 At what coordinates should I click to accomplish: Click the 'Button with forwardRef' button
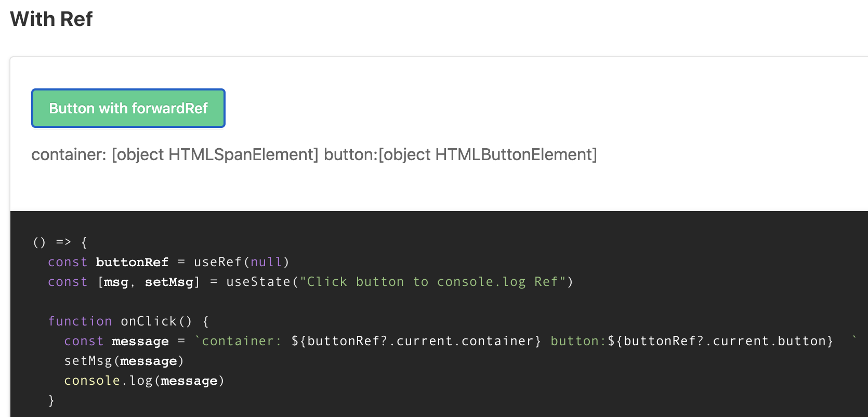(128, 108)
